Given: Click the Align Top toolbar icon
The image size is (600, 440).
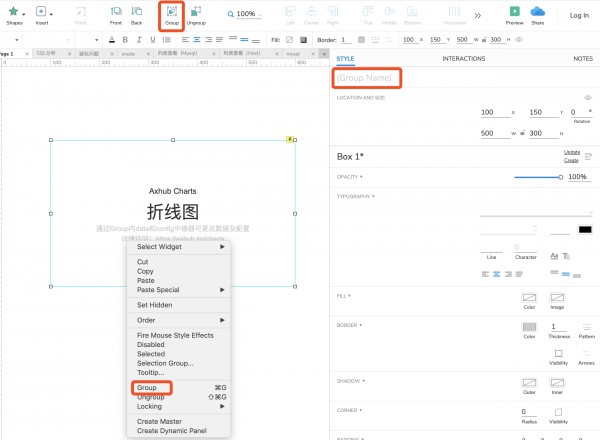Looking at the screenshot, I should point(368,11).
